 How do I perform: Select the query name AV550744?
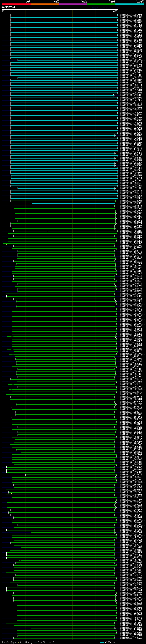[8, 8]
